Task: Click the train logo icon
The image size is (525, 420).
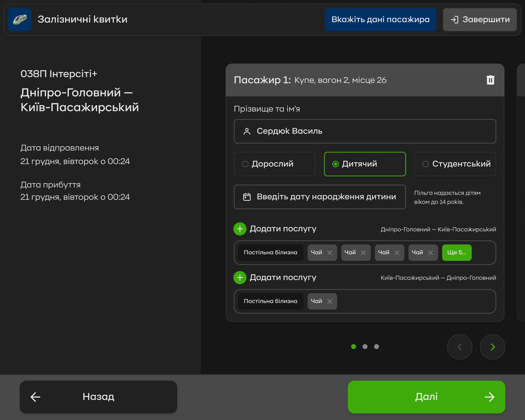Action: click(20, 20)
